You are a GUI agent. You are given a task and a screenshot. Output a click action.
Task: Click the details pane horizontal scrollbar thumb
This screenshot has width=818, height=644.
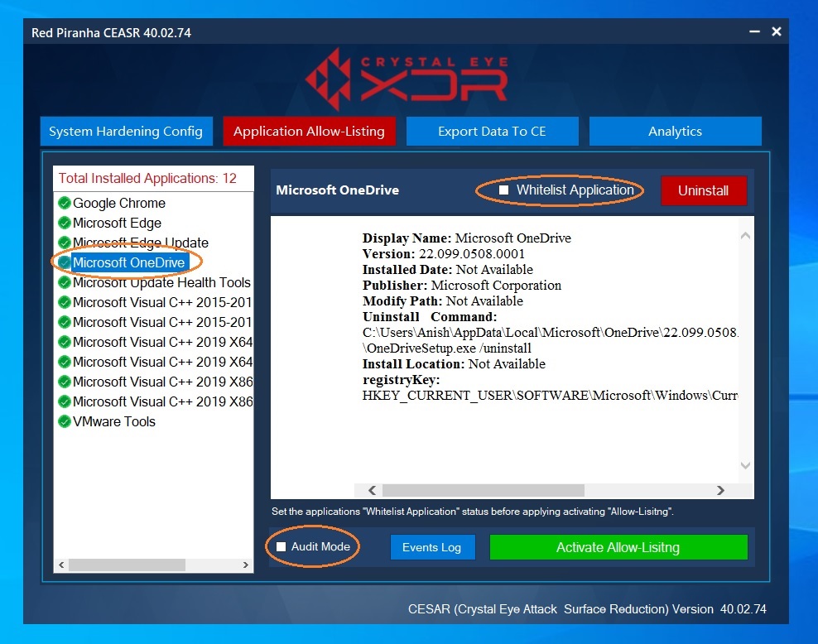point(484,490)
